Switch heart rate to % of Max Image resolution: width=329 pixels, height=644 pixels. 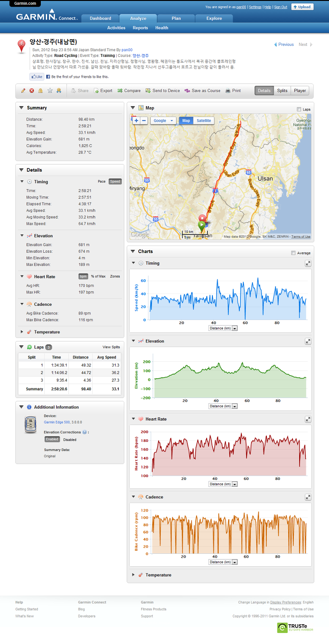click(x=98, y=276)
